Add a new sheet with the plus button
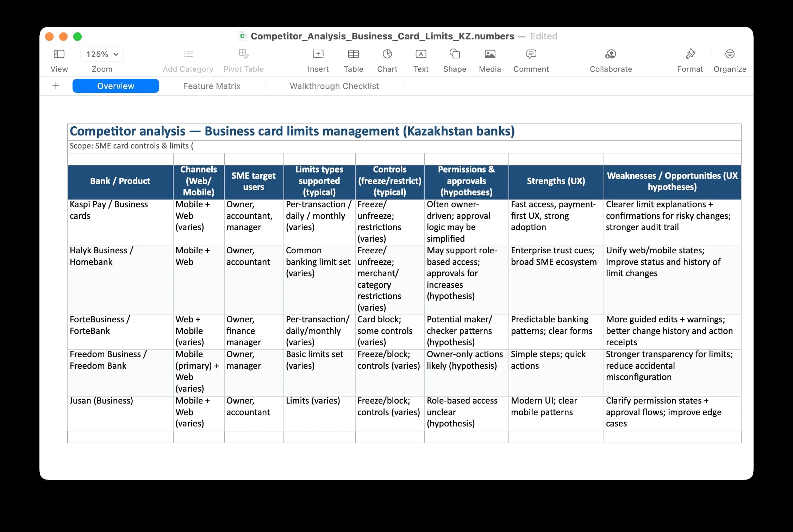Viewport: 793px width, 532px height. click(x=55, y=86)
